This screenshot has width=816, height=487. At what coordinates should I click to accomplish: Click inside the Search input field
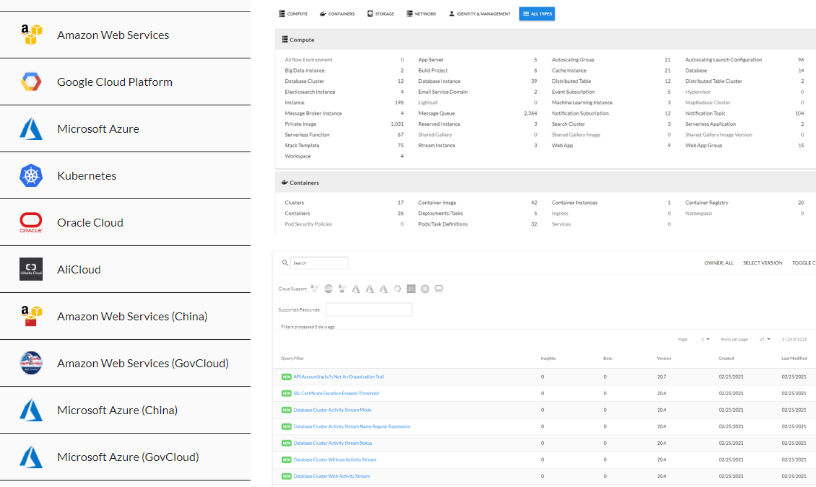319,263
